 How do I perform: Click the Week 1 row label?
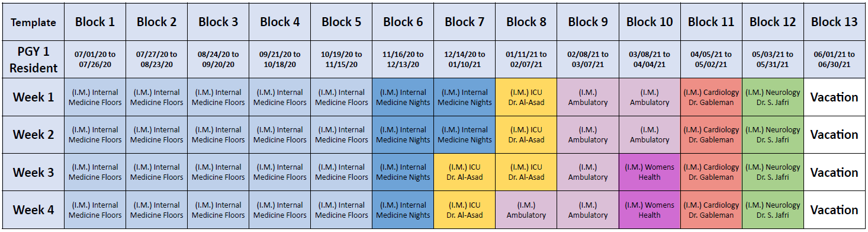(34, 97)
